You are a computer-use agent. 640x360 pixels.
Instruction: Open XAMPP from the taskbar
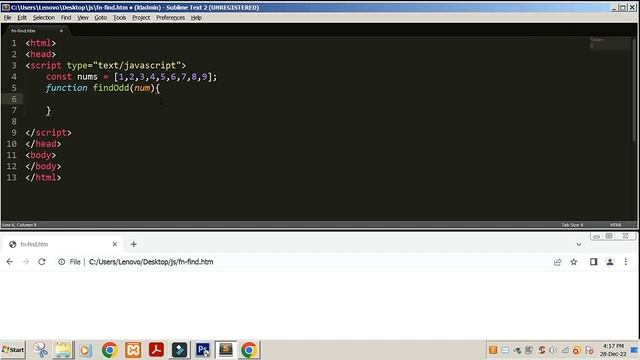pos(133,350)
